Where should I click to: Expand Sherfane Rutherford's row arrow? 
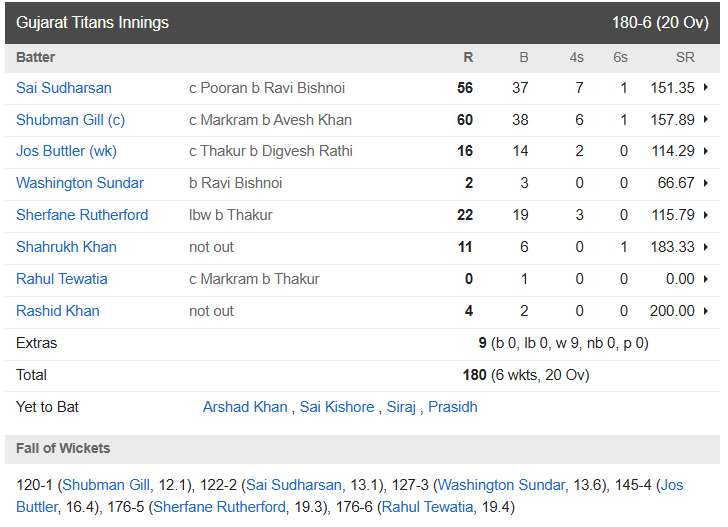click(706, 215)
